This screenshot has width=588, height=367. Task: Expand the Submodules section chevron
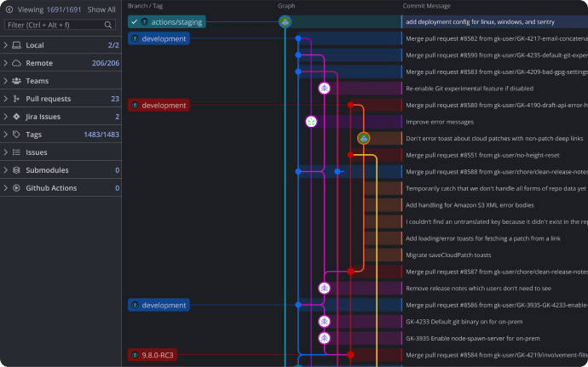pos(6,170)
